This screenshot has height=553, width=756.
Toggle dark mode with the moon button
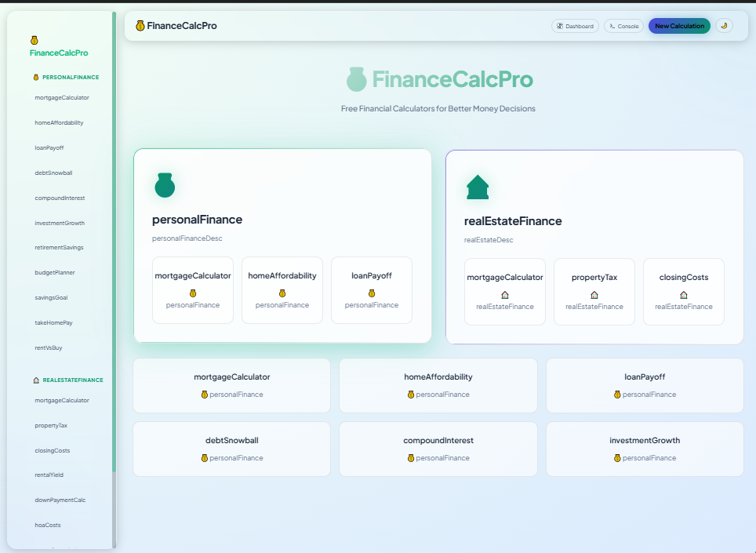tap(724, 26)
